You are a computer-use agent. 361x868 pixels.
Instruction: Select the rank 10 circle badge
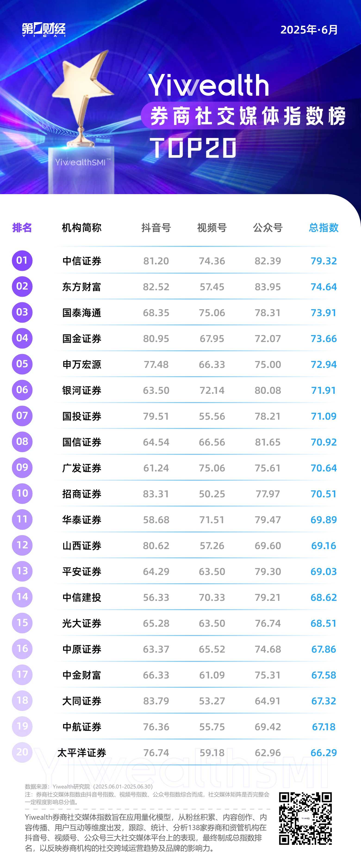point(22,493)
